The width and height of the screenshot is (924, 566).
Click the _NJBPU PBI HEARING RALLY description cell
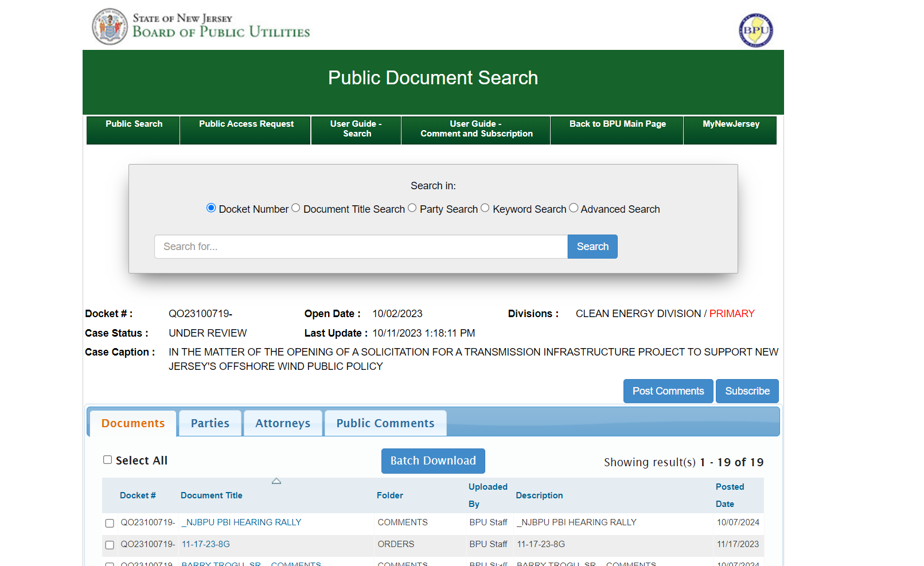(x=577, y=522)
